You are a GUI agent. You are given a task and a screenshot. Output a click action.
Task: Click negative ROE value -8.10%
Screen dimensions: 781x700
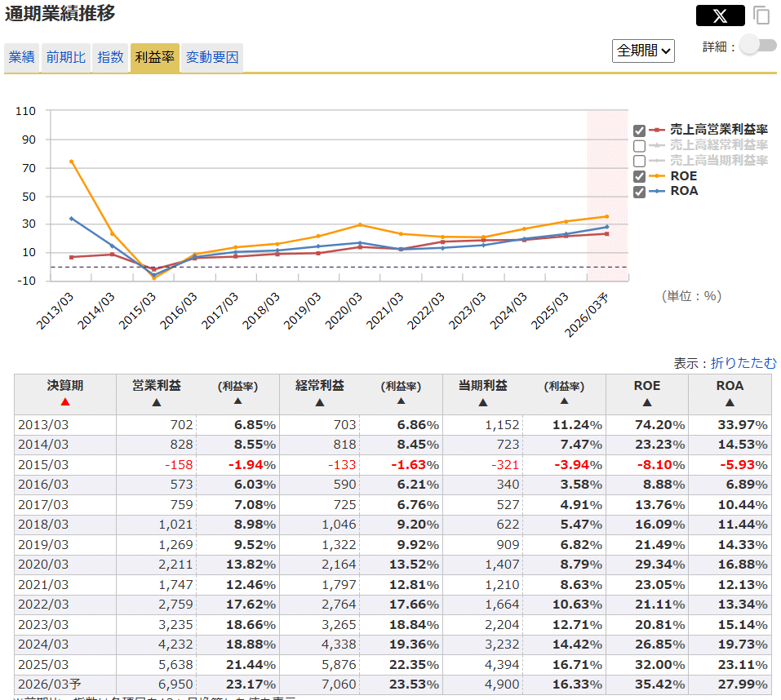click(661, 465)
